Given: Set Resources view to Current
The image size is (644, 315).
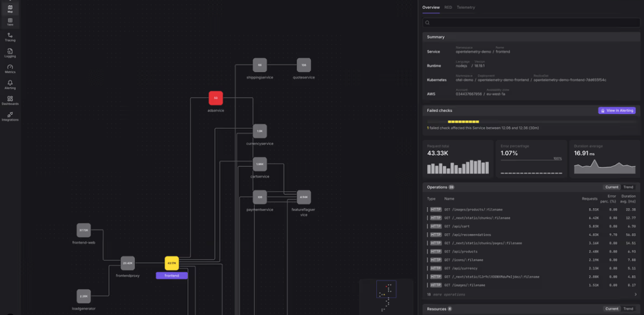Looking at the screenshot, I should coord(612,309).
